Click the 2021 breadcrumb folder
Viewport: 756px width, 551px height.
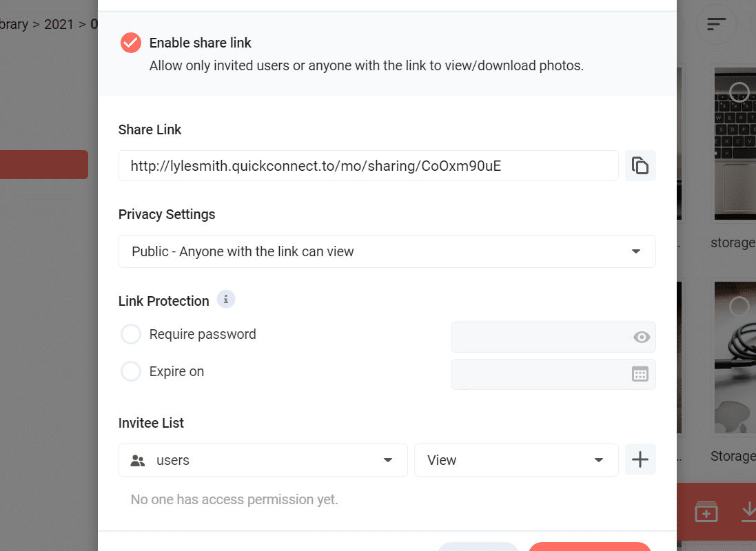pos(59,24)
